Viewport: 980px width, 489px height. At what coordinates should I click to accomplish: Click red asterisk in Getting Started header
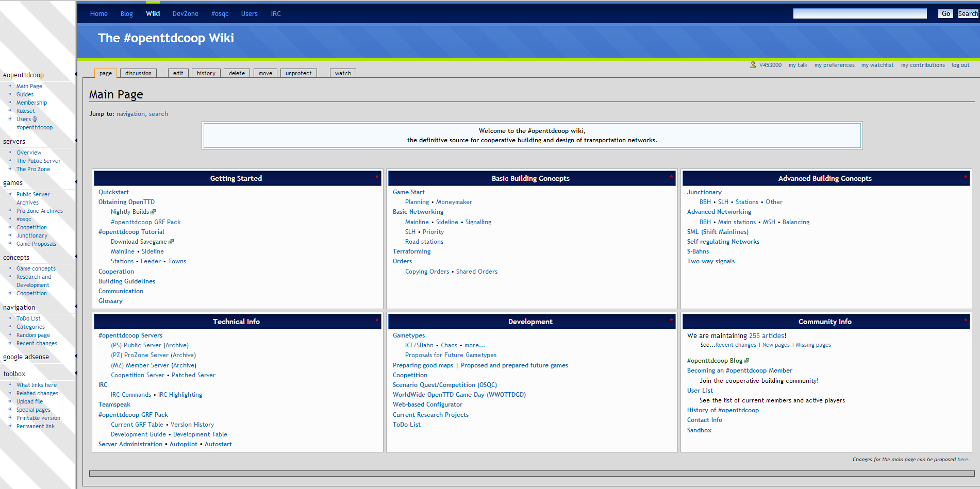(x=377, y=177)
